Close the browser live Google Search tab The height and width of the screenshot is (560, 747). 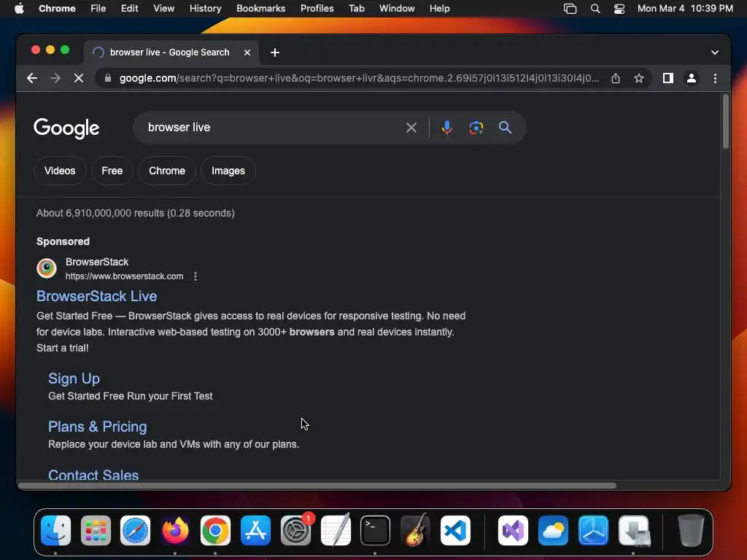point(247,52)
